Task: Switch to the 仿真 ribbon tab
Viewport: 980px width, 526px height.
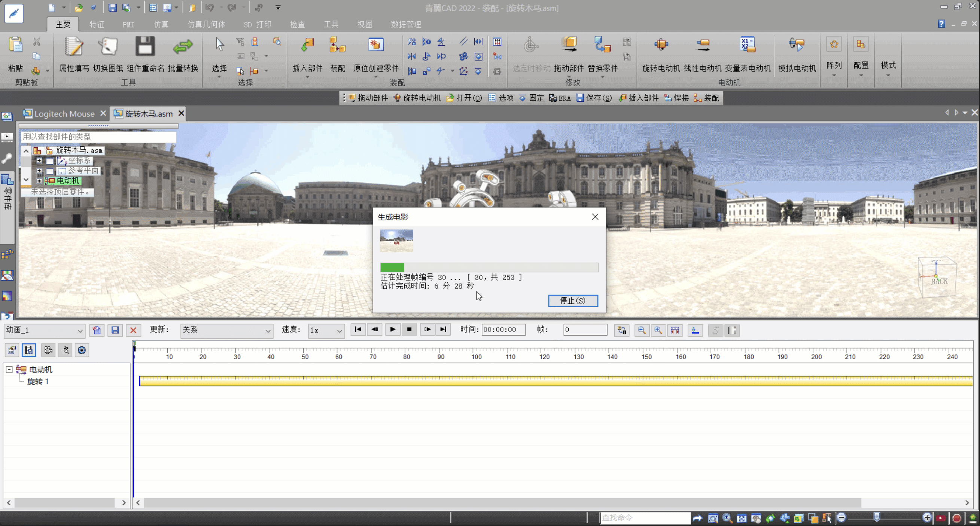Action: click(x=161, y=24)
